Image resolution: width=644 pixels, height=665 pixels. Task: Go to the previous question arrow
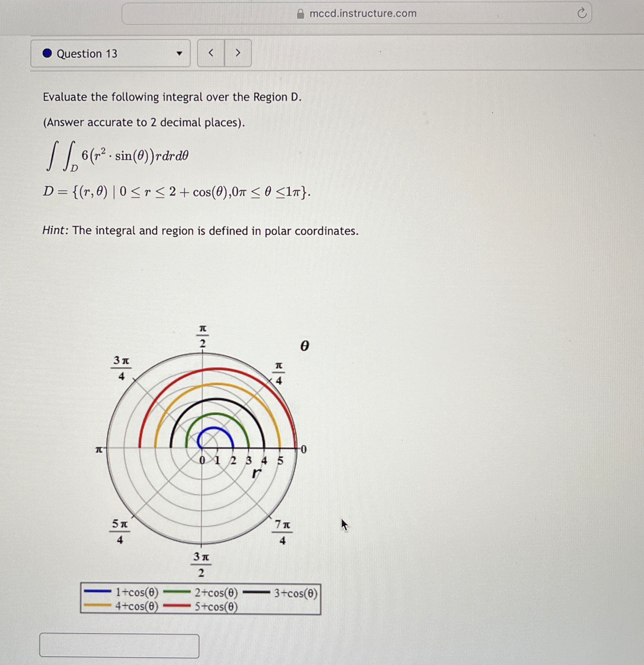click(211, 53)
